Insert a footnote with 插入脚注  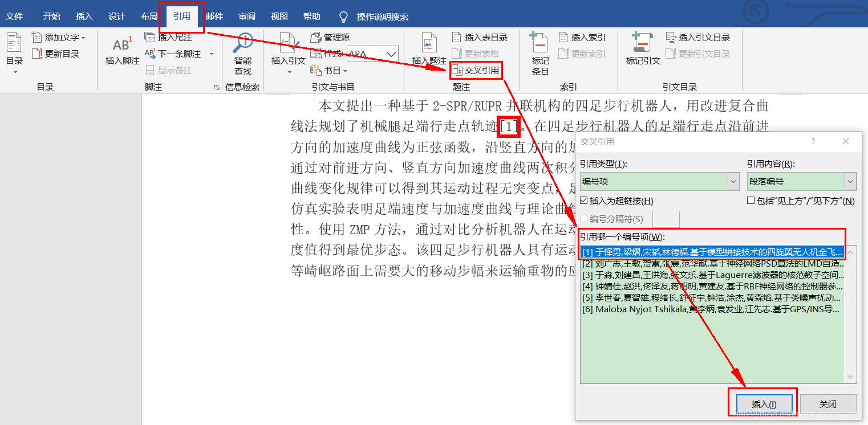122,51
